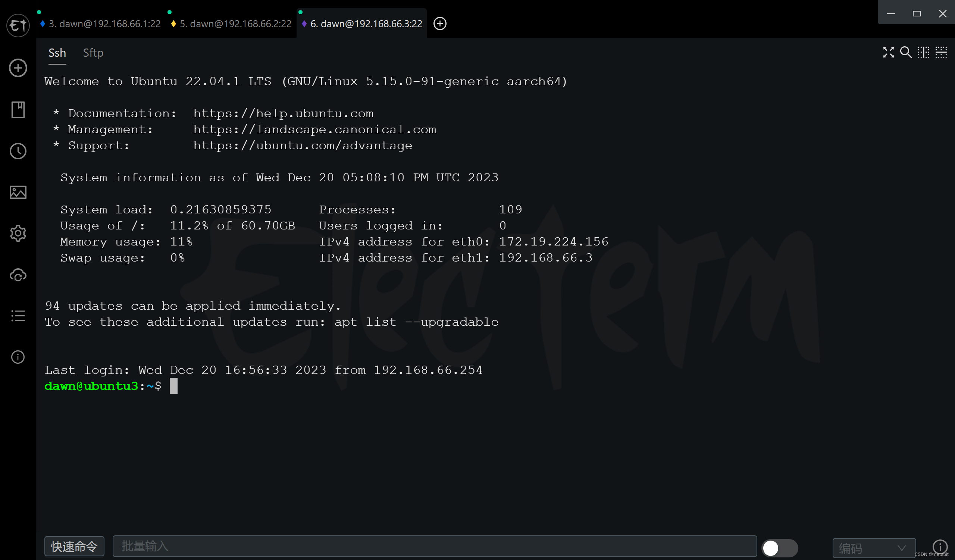This screenshot has height=560, width=955.
Task: Click terminal info icon at bottom right
Action: pyautogui.click(x=940, y=547)
